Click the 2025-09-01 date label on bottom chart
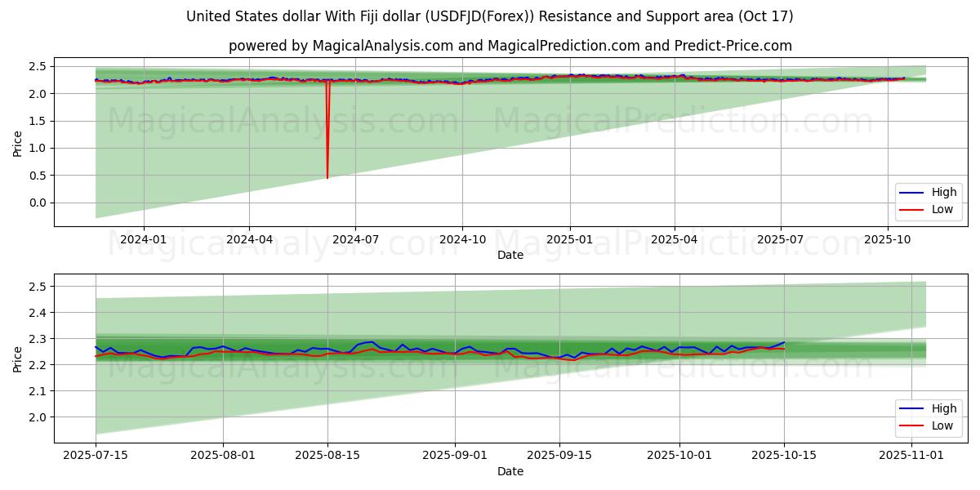The height and width of the screenshot is (490, 980). 455,456
